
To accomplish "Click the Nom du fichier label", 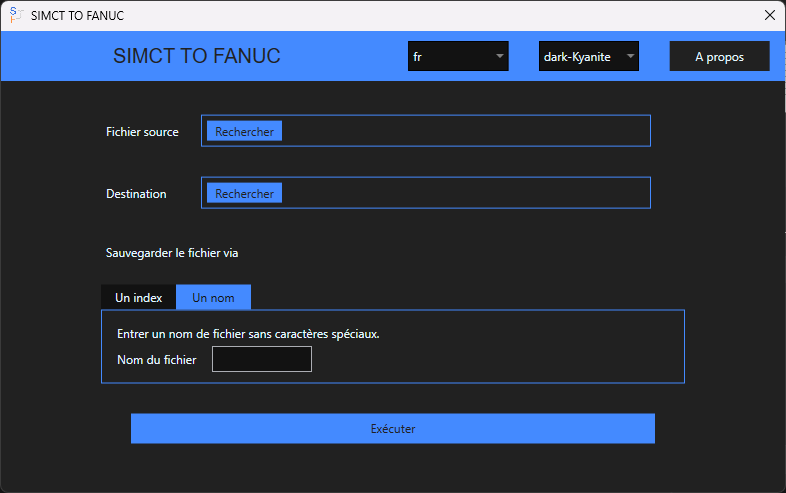I will click(x=157, y=360).
